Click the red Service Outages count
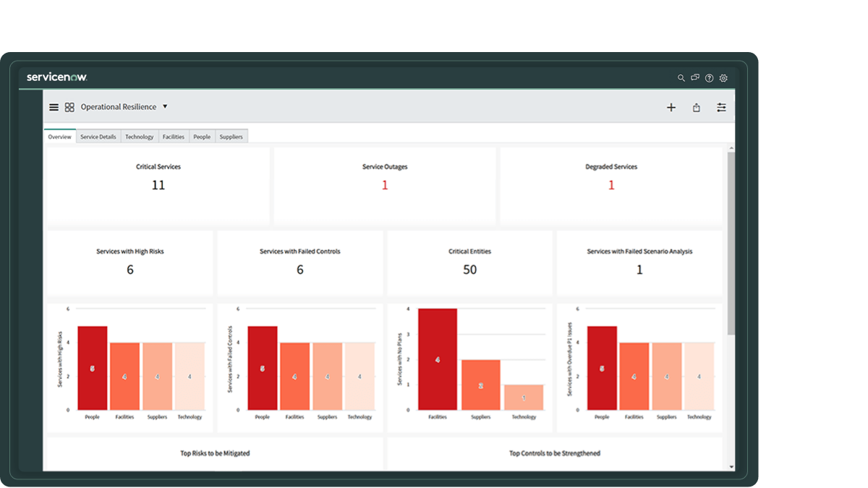Screen dimensions: 868x488 (x=385, y=185)
